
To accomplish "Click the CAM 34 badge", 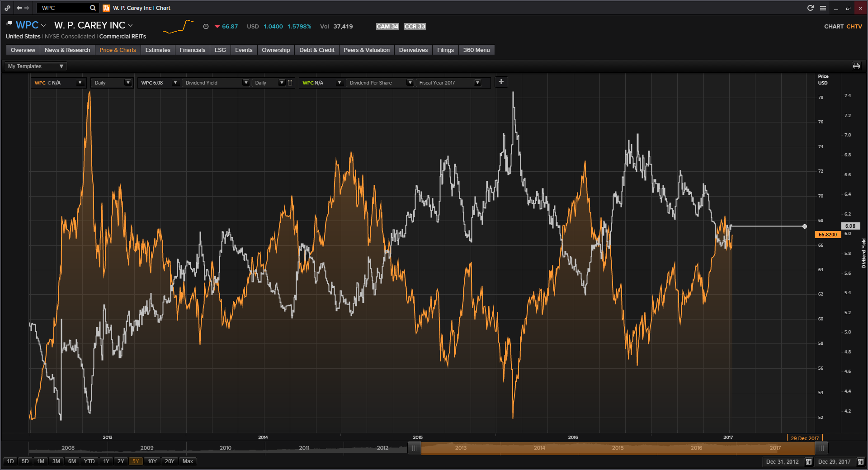I will [387, 27].
